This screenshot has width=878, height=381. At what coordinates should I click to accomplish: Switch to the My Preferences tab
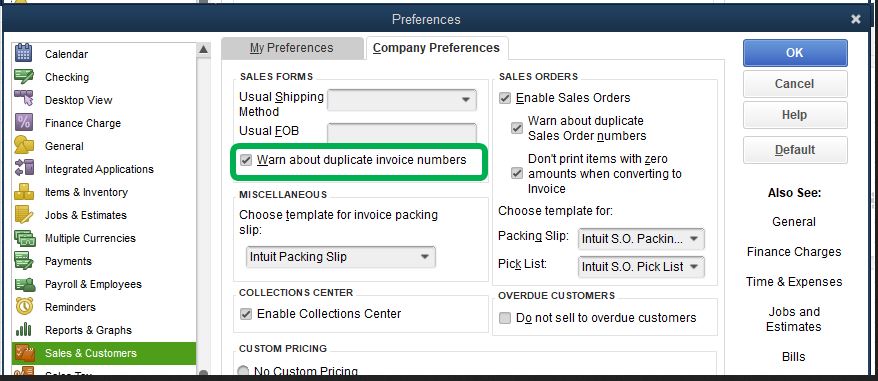[x=292, y=48]
